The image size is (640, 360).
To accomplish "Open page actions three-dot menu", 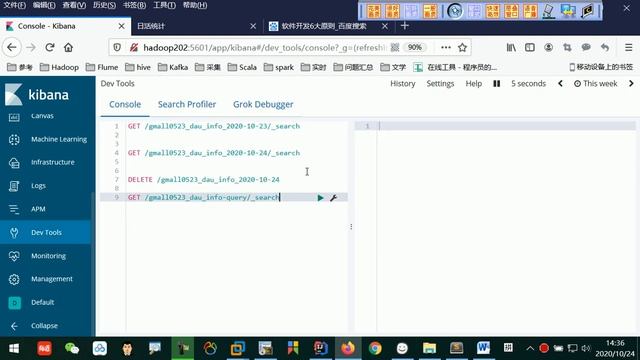I will 446,48.
